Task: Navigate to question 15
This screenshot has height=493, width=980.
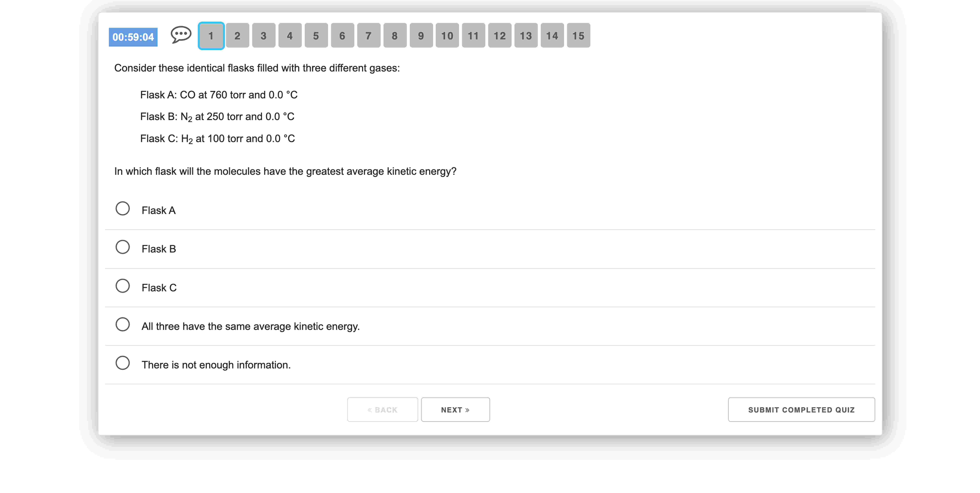Action: [x=579, y=36]
